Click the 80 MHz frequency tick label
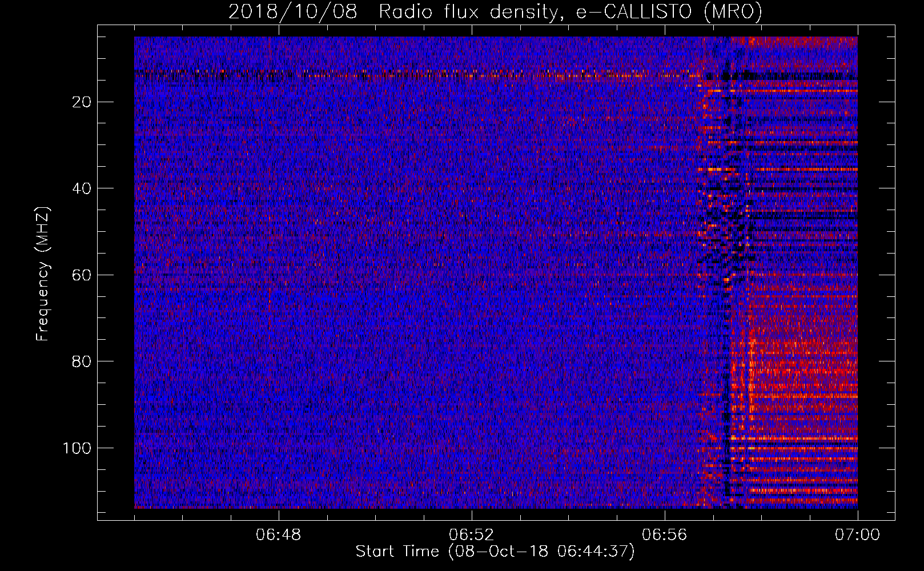This screenshot has height=571, width=924. pyautogui.click(x=82, y=361)
